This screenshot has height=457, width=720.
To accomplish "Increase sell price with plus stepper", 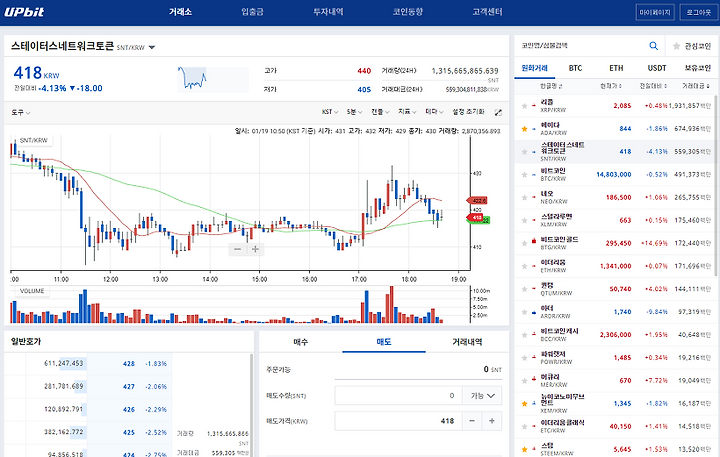I will (x=492, y=421).
